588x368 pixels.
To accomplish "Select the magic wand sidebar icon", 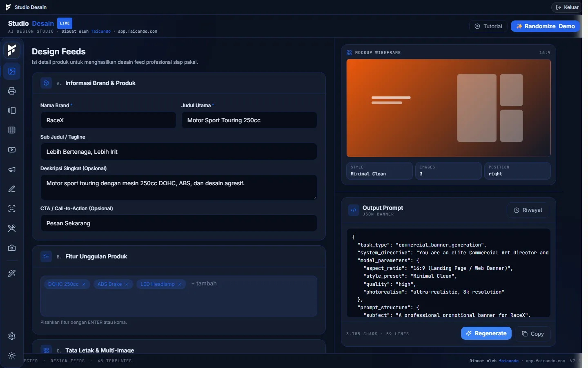I will pyautogui.click(x=12, y=274).
